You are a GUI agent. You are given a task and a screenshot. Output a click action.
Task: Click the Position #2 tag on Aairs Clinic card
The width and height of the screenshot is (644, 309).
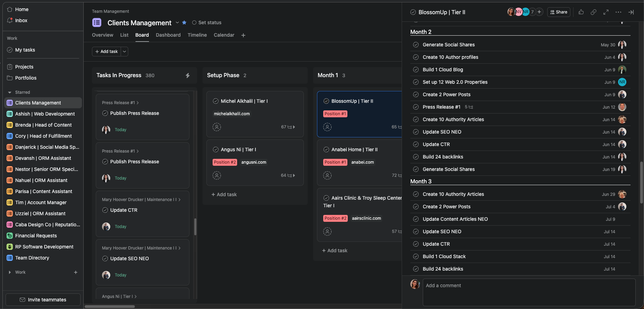tap(335, 218)
